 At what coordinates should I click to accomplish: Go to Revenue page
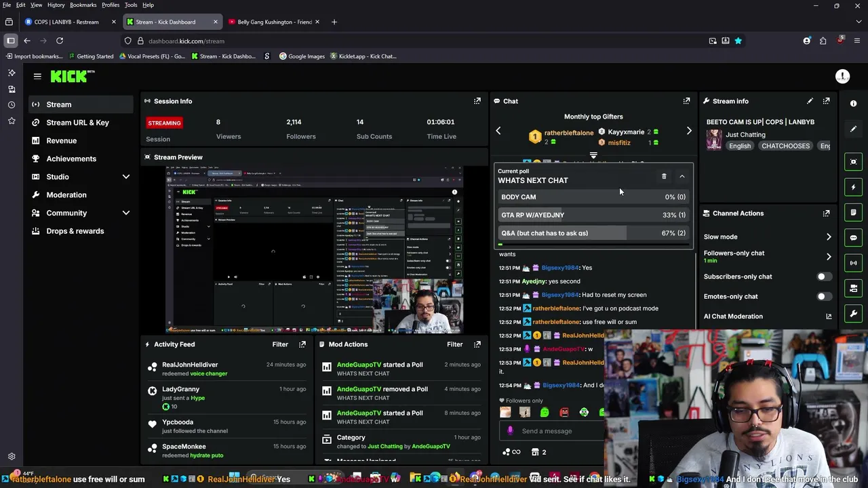(81, 140)
